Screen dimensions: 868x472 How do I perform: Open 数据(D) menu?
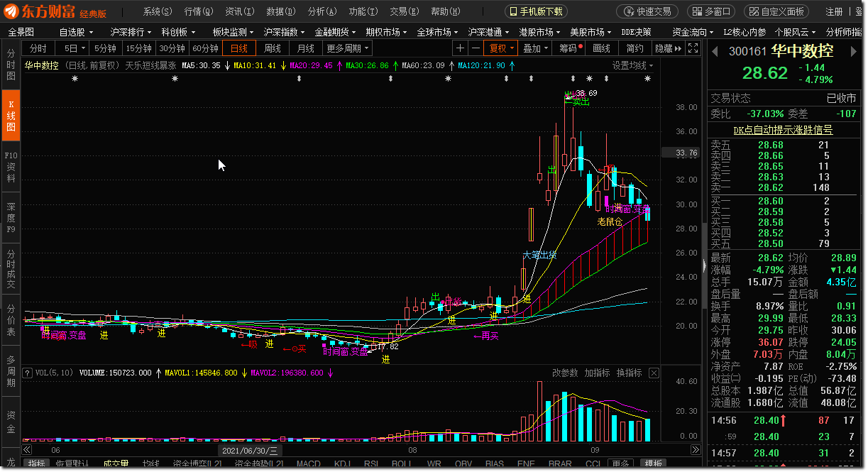pyautogui.click(x=281, y=11)
